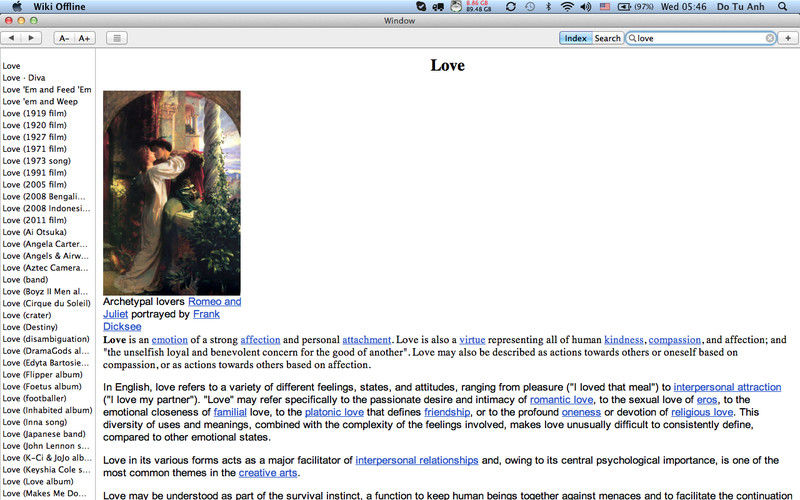The image size is (800, 500).
Task: Open Spotlight search in menu bar
Action: point(783,7)
